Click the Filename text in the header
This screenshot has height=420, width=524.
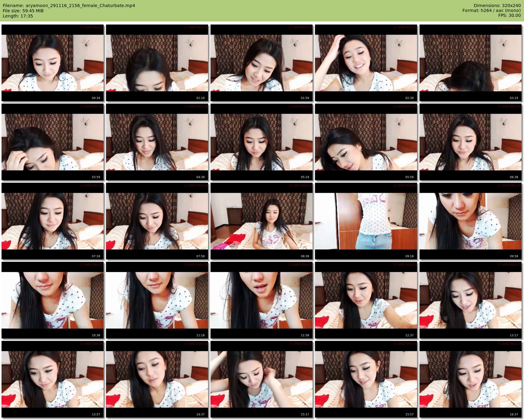[x=69, y=6]
